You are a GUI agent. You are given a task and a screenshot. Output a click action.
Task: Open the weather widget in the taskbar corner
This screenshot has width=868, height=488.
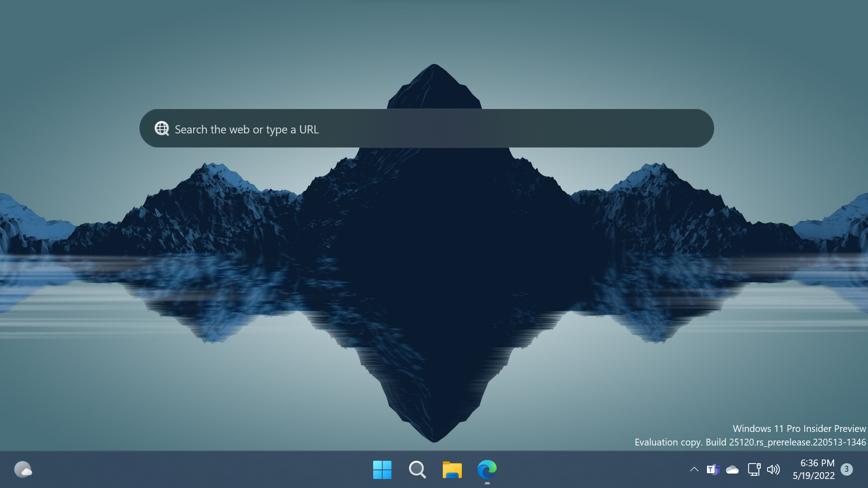[x=24, y=469]
